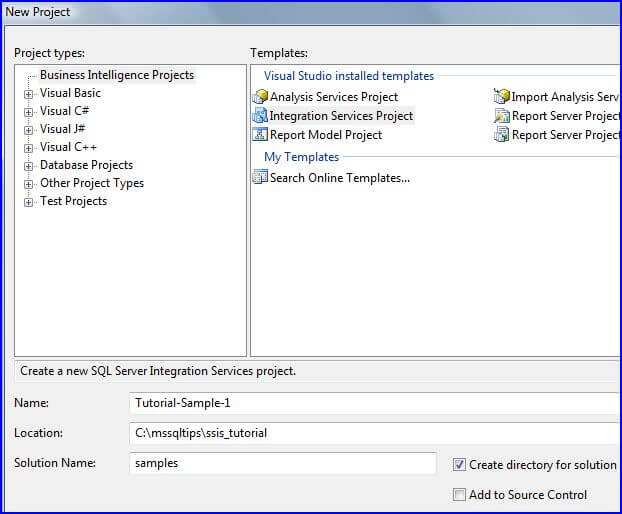Screen dimensions: 622x514
Task: Select the Integration Services Project icon
Action: pyautogui.click(x=260, y=115)
